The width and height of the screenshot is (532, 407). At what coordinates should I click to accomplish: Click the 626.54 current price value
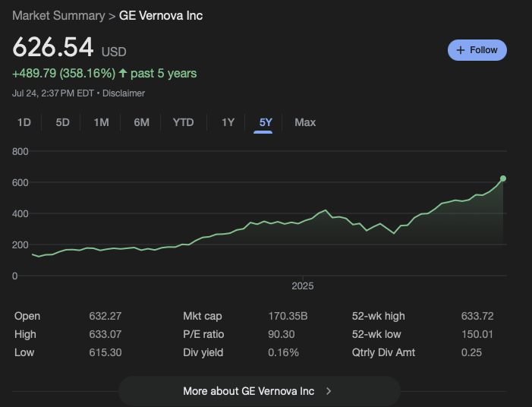[53, 47]
